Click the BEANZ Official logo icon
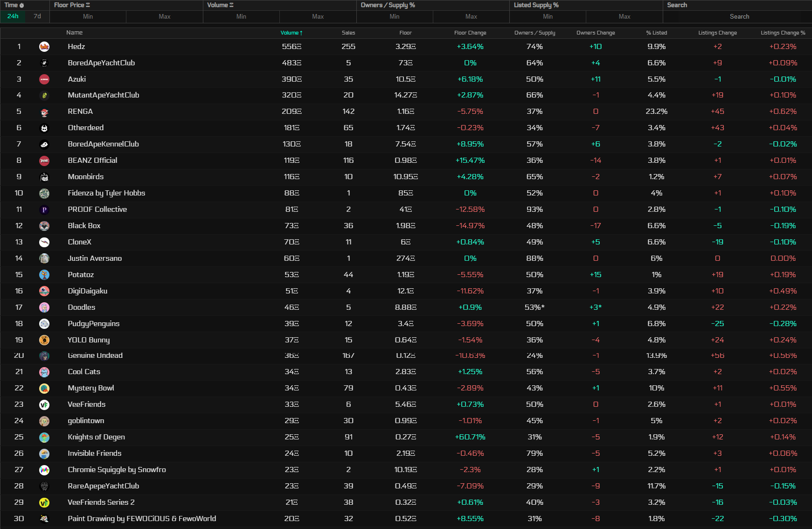This screenshot has width=812, height=529. tap(44, 160)
